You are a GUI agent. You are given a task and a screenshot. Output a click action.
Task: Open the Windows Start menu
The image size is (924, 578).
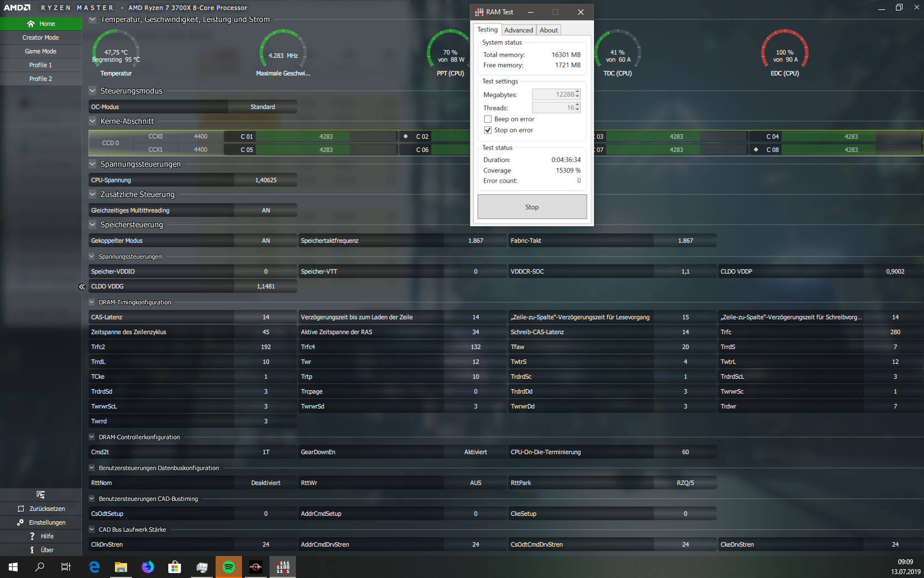pos(13,567)
